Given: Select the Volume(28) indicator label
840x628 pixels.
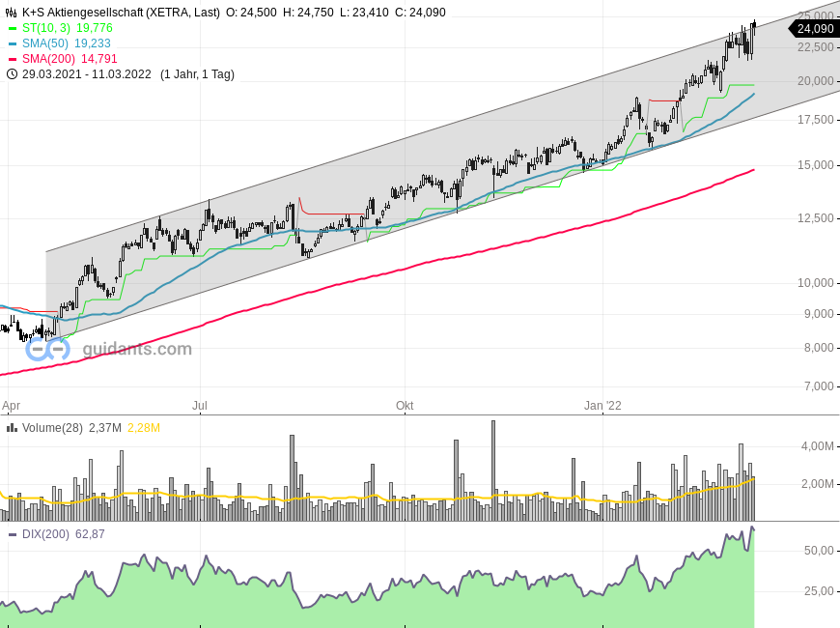Looking at the screenshot, I should tap(52, 428).
